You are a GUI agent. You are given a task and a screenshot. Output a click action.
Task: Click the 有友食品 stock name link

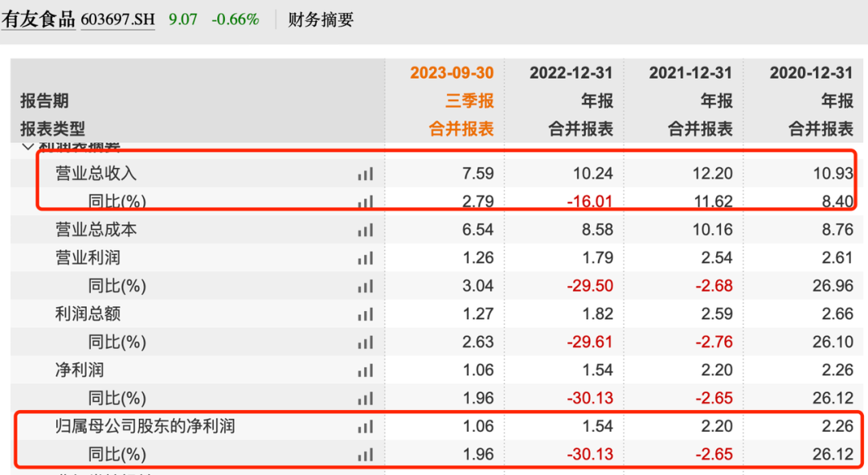38,19
